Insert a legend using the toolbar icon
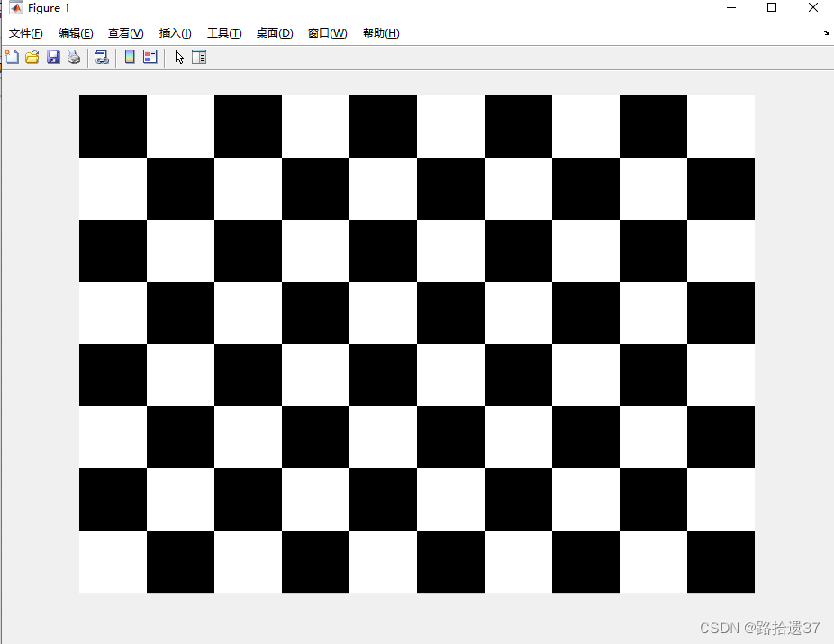 click(150, 57)
